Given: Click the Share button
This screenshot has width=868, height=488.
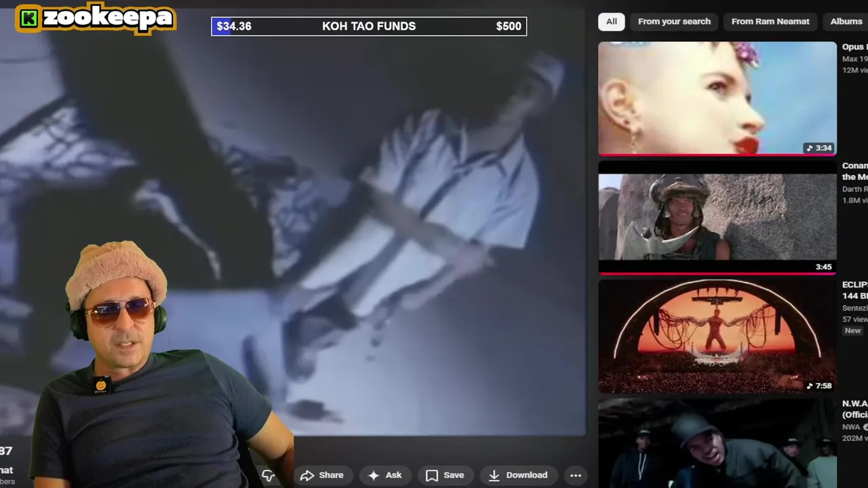Looking at the screenshot, I should tap(322, 475).
